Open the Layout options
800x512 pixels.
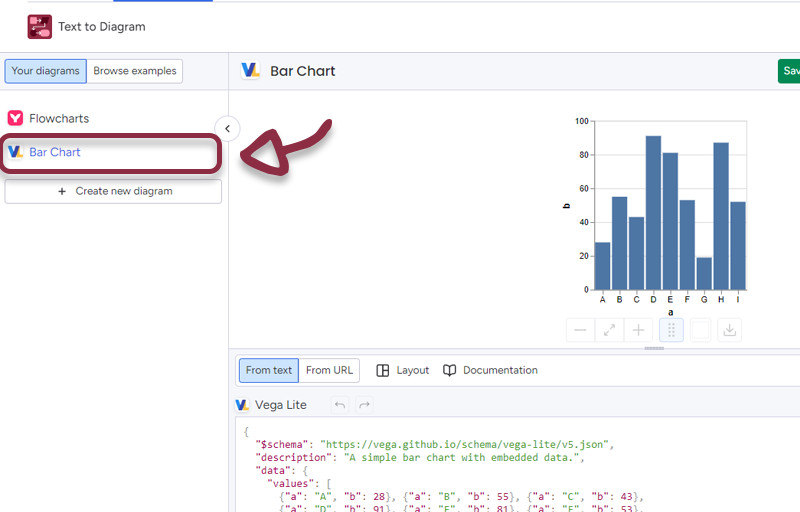click(x=403, y=370)
